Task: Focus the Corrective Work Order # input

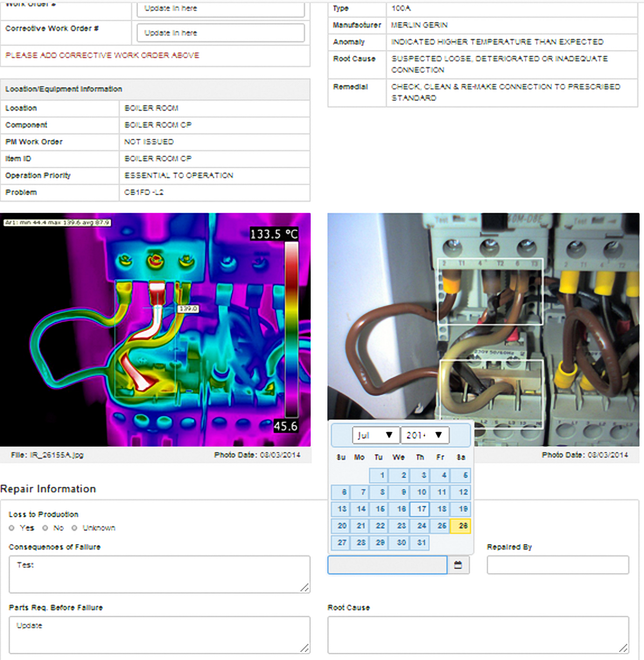Action: tap(221, 33)
